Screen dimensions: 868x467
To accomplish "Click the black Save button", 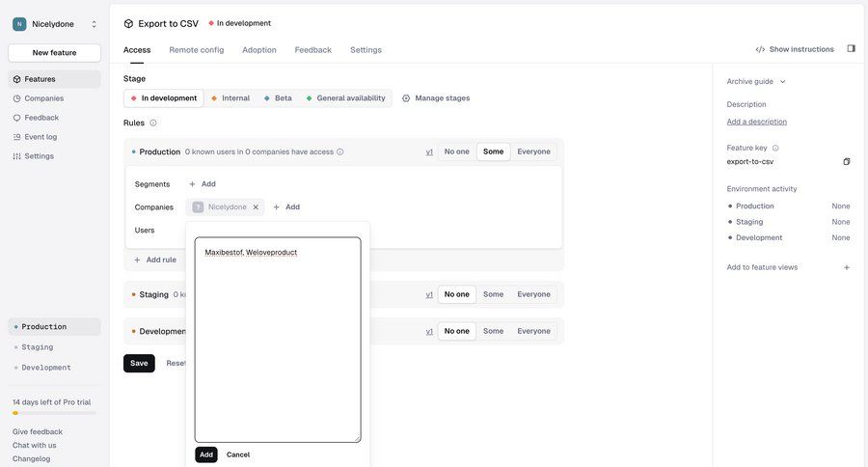I will [139, 363].
